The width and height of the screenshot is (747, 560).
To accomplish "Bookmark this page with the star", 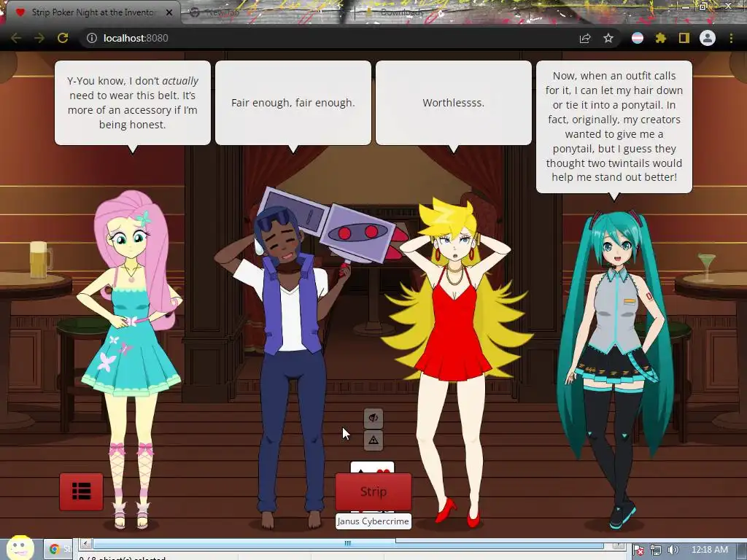I will coord(608,38).
